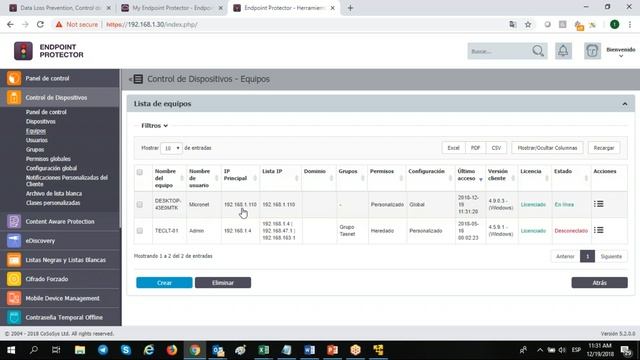The height and width of the screenshot is (360, 640).
Task: Click the Crear button
Action: [164, 282]
